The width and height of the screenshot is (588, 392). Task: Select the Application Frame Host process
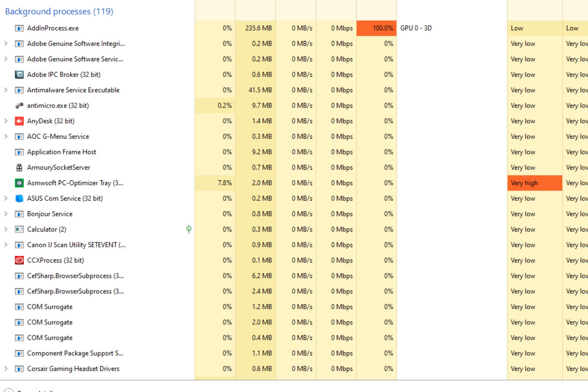[294, 152]
